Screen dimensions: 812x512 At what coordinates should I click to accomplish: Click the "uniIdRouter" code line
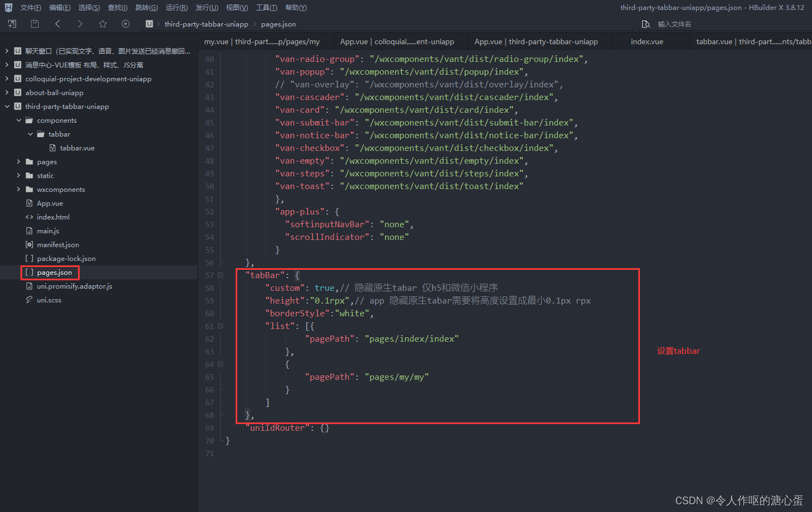pos(288,427)
